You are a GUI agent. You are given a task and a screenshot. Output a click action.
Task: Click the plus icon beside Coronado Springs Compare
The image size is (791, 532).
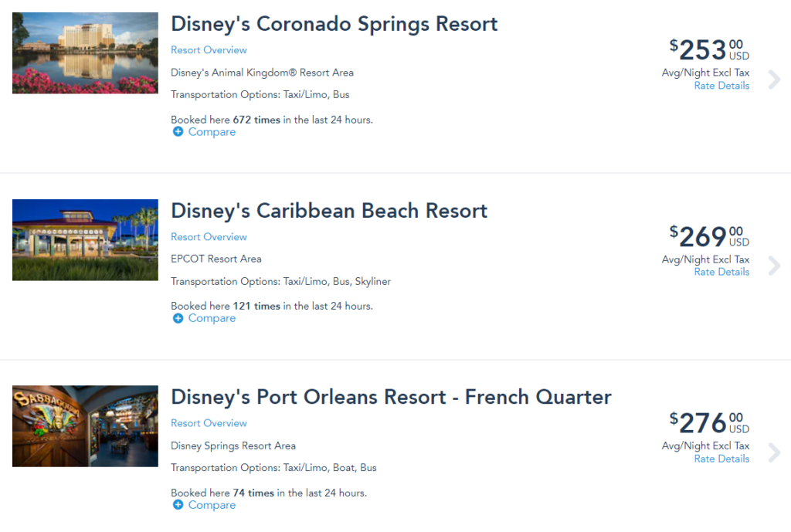pos(178,131)
